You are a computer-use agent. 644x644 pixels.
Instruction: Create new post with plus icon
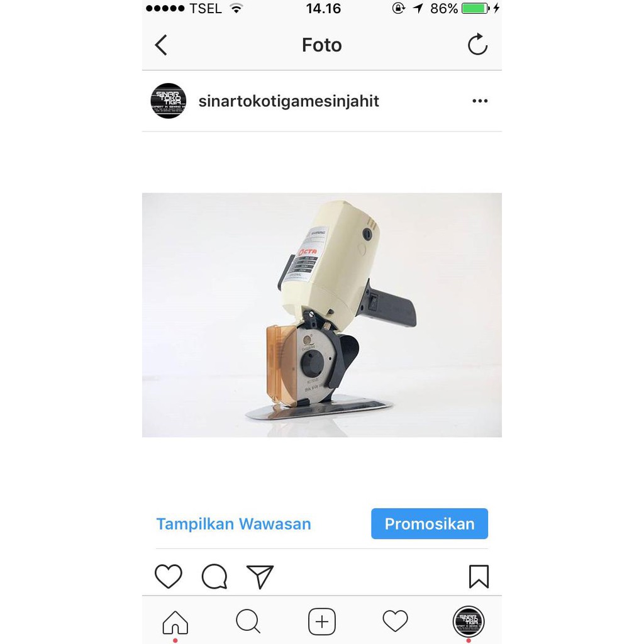321,621
